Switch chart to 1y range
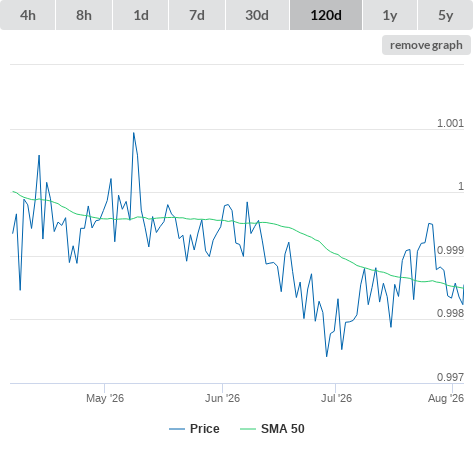474x455 pixels. click(390, 15)
